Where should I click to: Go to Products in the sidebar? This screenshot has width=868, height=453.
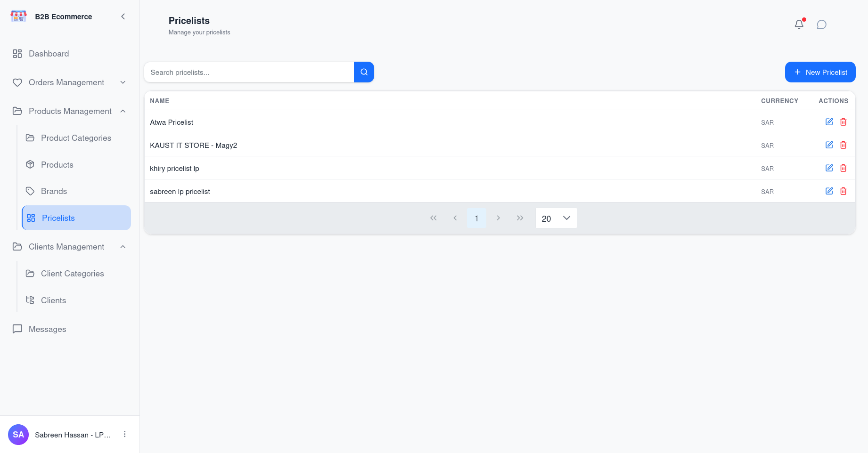(x=76, y=165)
